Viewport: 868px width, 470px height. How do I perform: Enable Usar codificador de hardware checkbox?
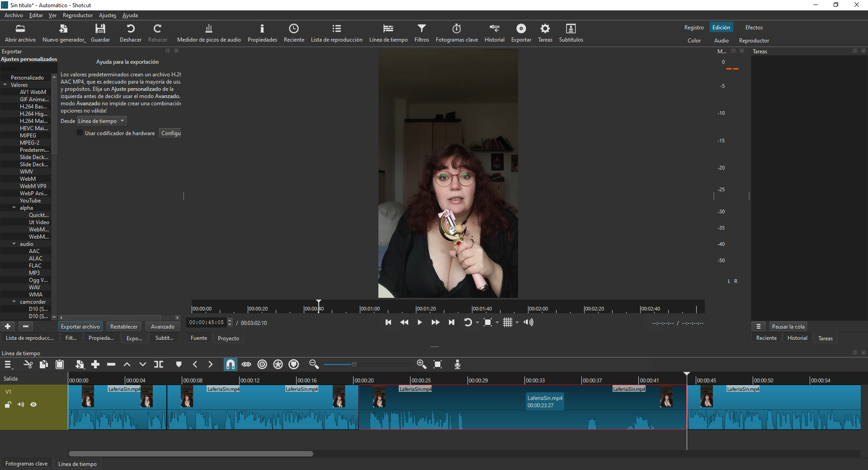80,133
